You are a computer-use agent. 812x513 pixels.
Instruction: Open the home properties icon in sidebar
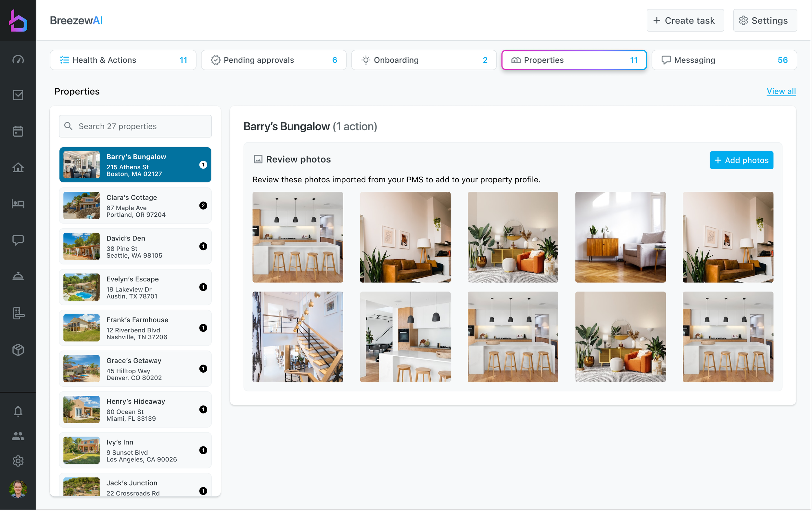(18, 168)
